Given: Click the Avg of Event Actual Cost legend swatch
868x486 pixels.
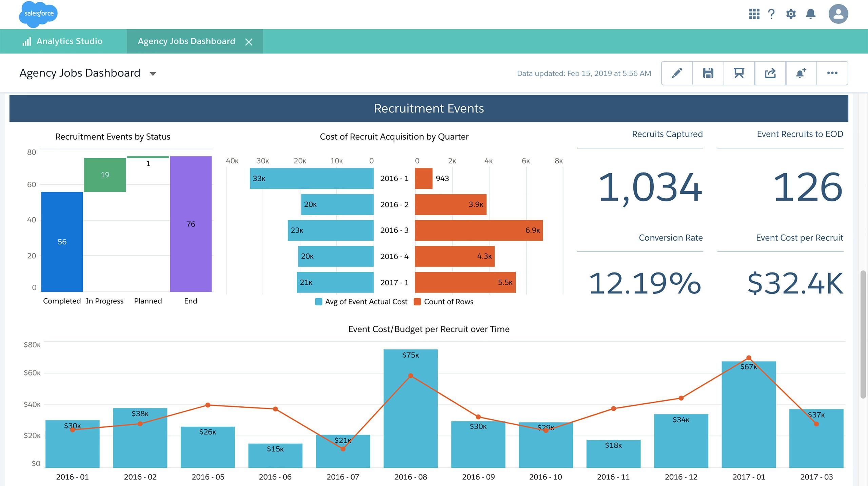Looking at the screenshot, I should click(x=318, y=302).
